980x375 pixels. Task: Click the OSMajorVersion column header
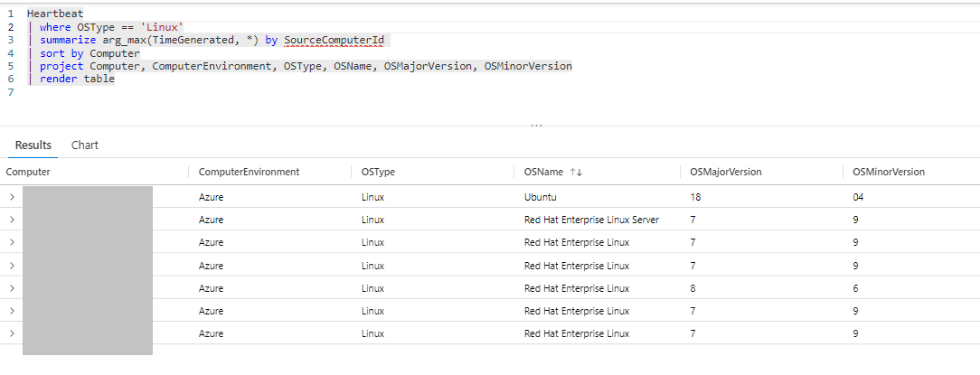click(x=725, y=172)
